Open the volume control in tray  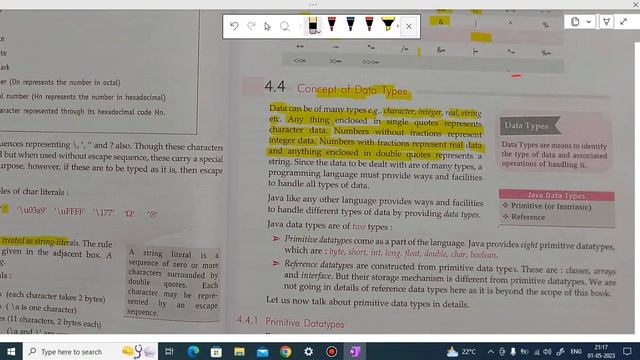point(547,351)
